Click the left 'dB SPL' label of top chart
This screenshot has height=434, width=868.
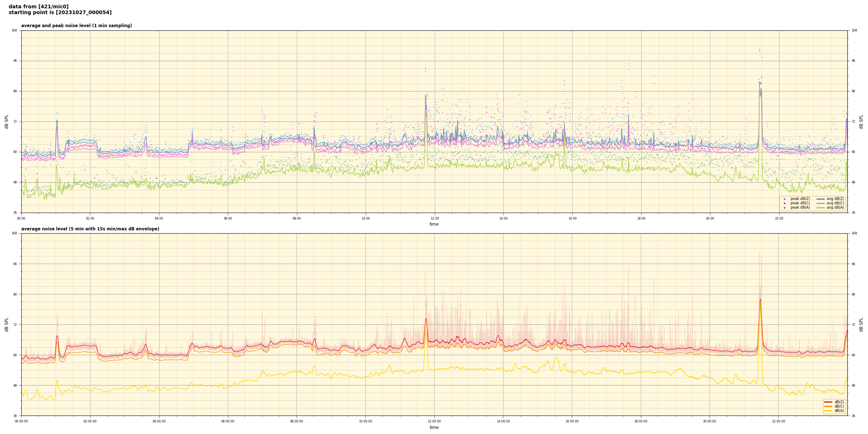pos(7,122)
